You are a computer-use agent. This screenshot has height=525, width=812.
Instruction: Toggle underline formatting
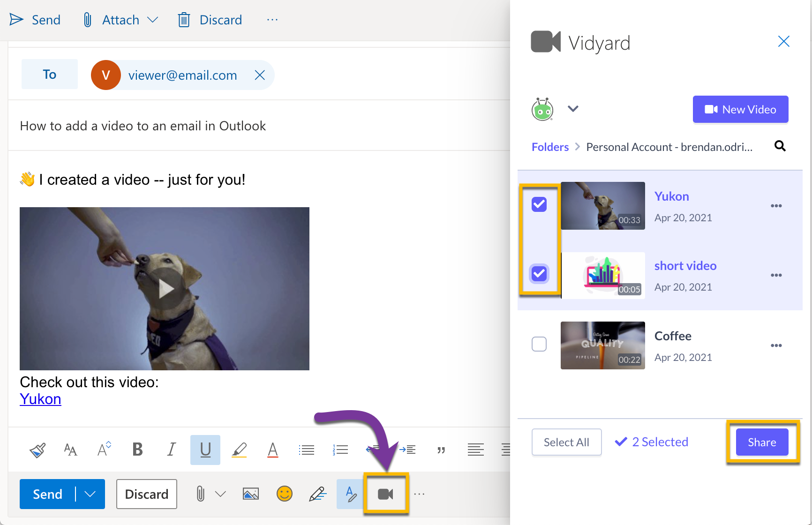205,450
